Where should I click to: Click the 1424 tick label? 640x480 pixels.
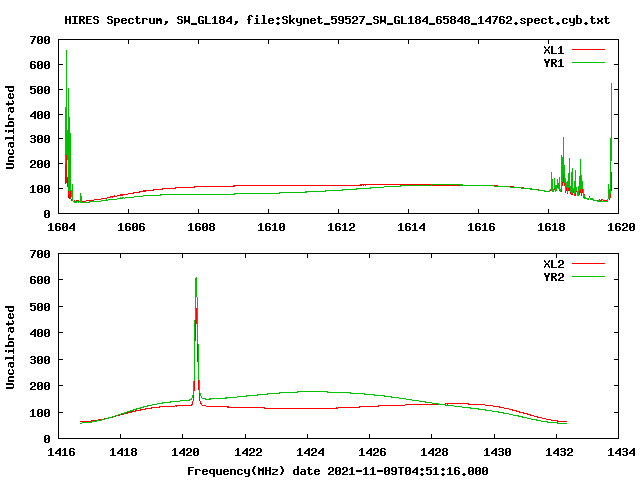click(310, 452)
